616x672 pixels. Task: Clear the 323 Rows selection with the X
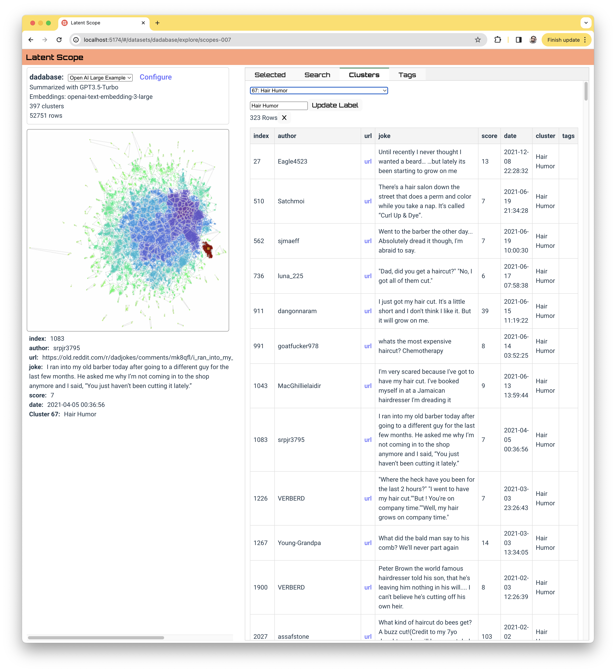tap(284, 118)
